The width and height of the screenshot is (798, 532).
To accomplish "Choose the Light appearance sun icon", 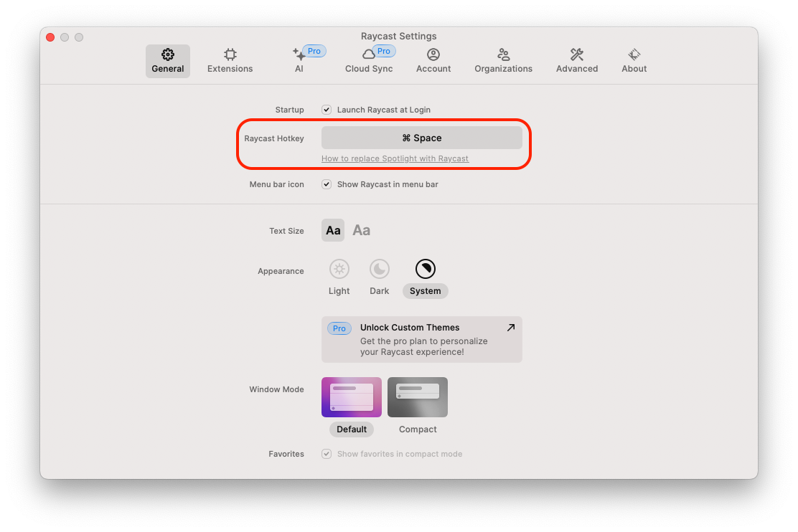I will 339,269.
